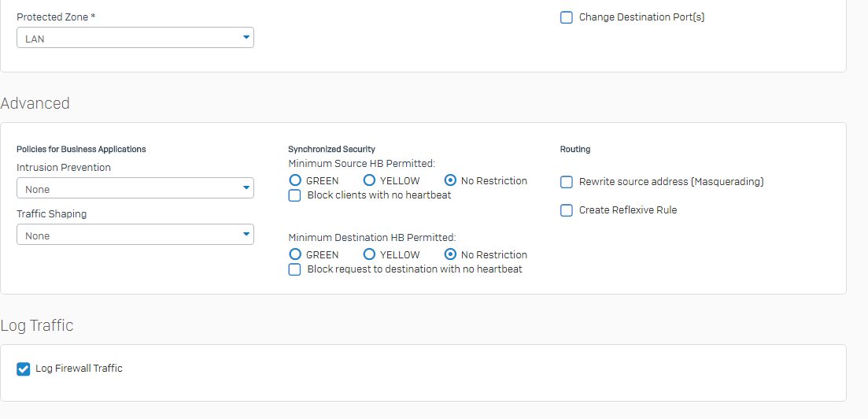Click the Traffic Shaping dropdown arrow
The width and height of the screenshot is (868, 419).
click(246, 235)
